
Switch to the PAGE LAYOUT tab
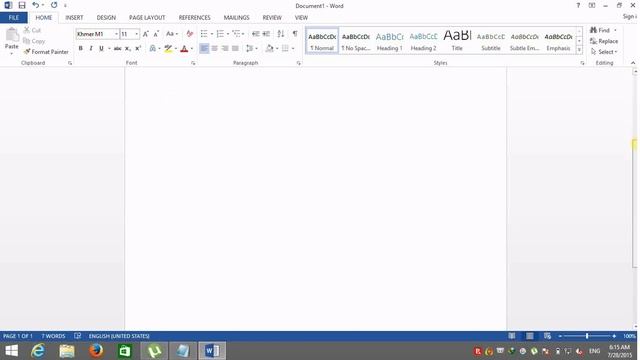pyautogui.click(x=147, y=18)
